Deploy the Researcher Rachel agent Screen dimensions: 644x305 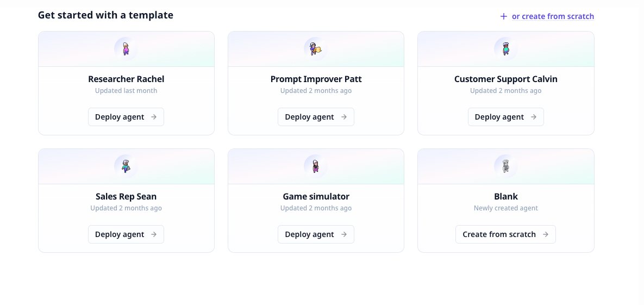pos(126,117)
